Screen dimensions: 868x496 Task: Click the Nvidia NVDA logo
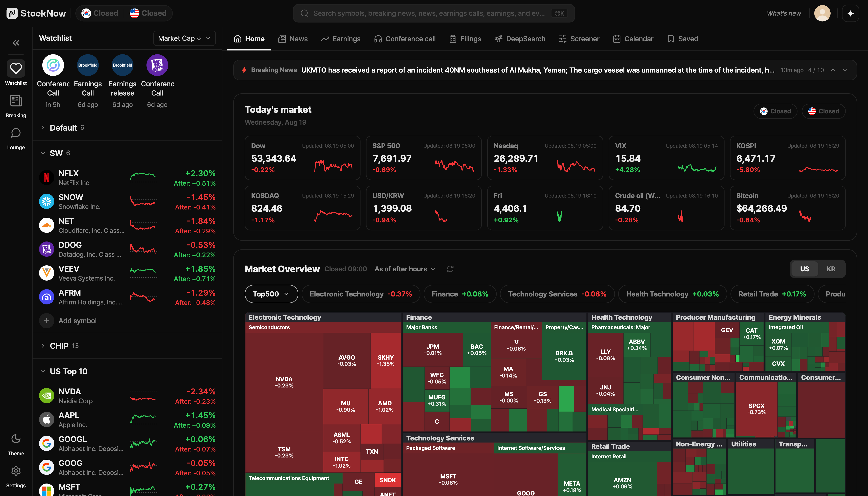47,395
